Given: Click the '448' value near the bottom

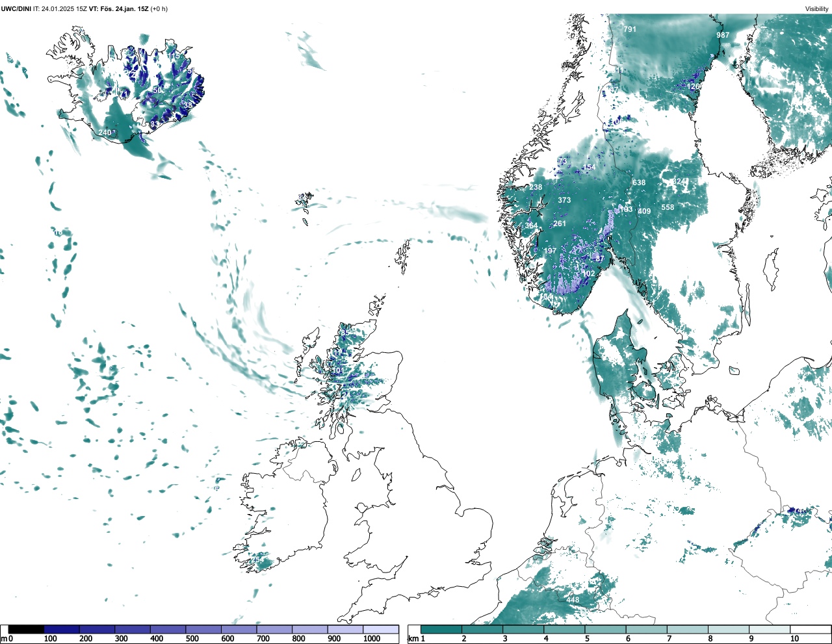Looking at the screenshot, I should click(573, 600).
